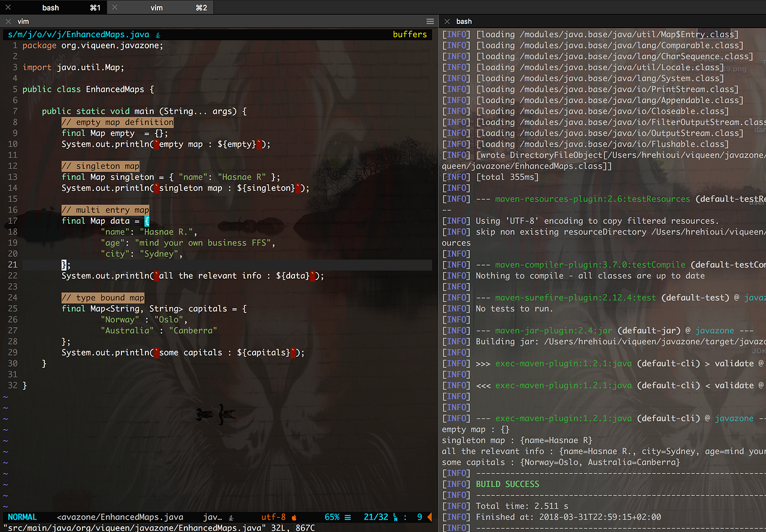Screen dimensions: 766x532
Task: Click the NORMAL mode indicator
Action: pyautogui.click(x=22, y=517)
